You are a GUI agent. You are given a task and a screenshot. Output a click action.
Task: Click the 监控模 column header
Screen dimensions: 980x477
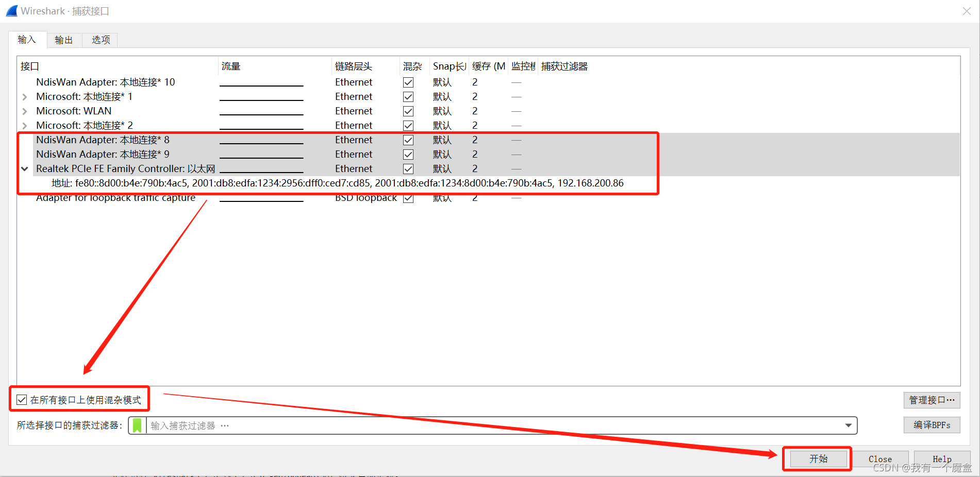pos(523,66)
